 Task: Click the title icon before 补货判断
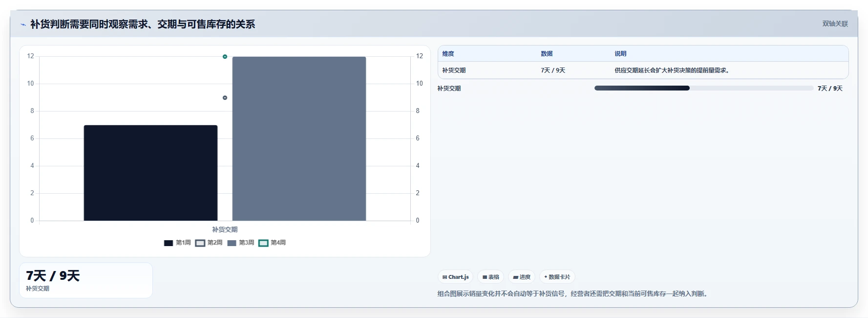[23, 24]
